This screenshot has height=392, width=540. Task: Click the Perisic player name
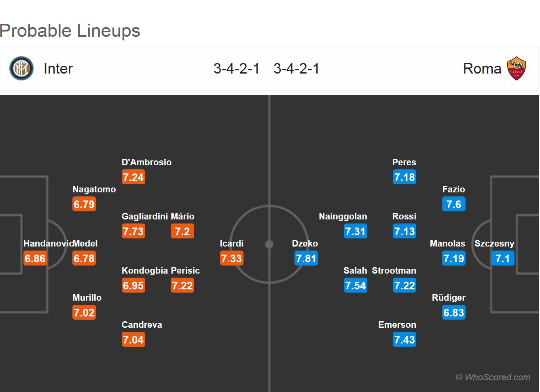pos(185,270)
